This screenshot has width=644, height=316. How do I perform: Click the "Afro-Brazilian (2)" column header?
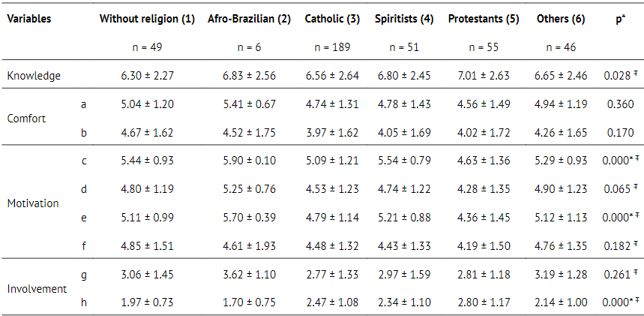coord(249,18)
